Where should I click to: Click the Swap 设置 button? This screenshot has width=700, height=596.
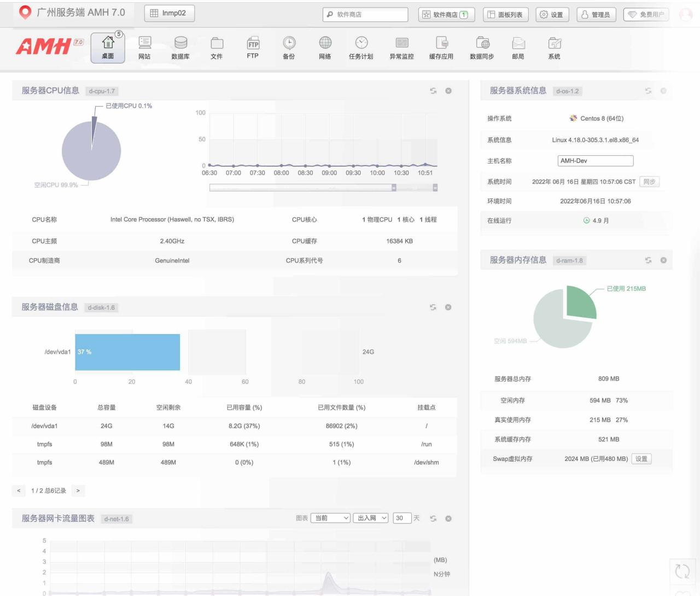pos(641,459)
